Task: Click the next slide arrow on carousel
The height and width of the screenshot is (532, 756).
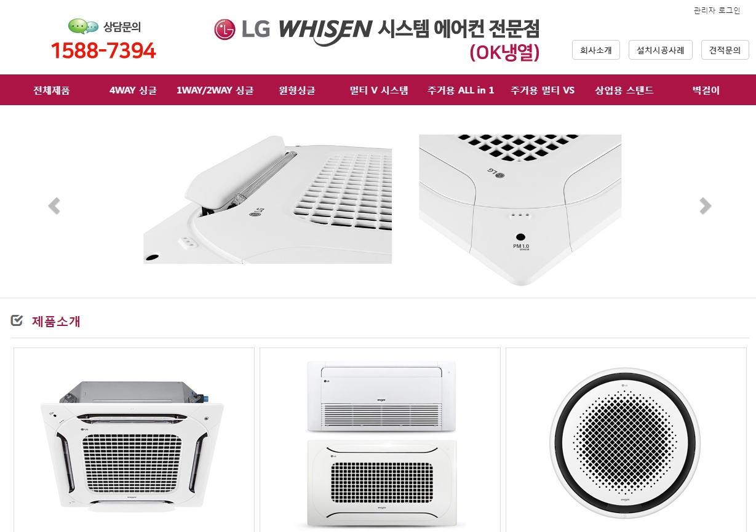Action: pos(705,206)
